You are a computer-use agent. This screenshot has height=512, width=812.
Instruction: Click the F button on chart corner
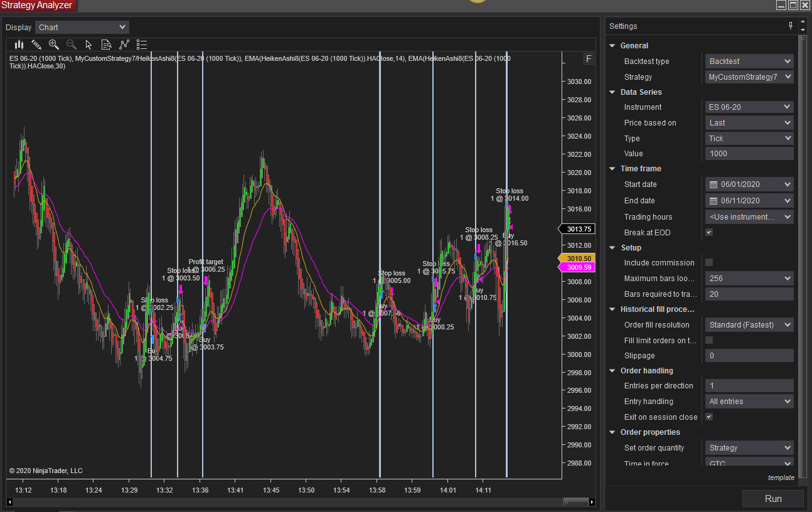coord(589,59)
